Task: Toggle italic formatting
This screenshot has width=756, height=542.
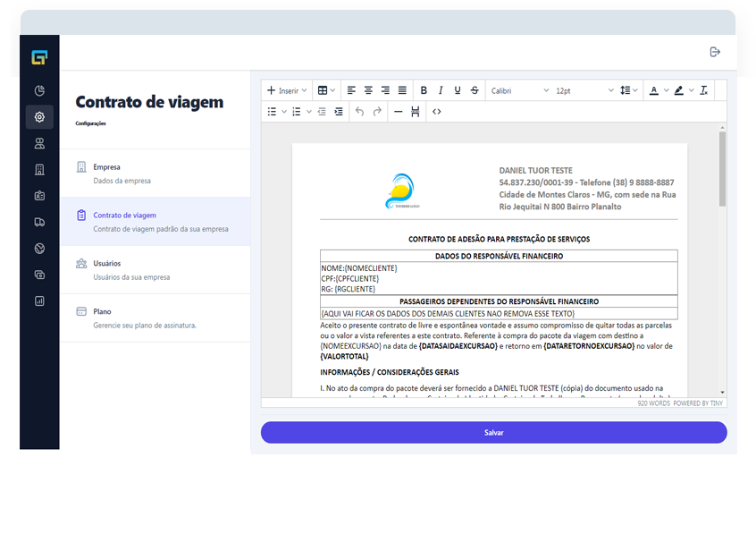Action: click(x=441, y=90)
